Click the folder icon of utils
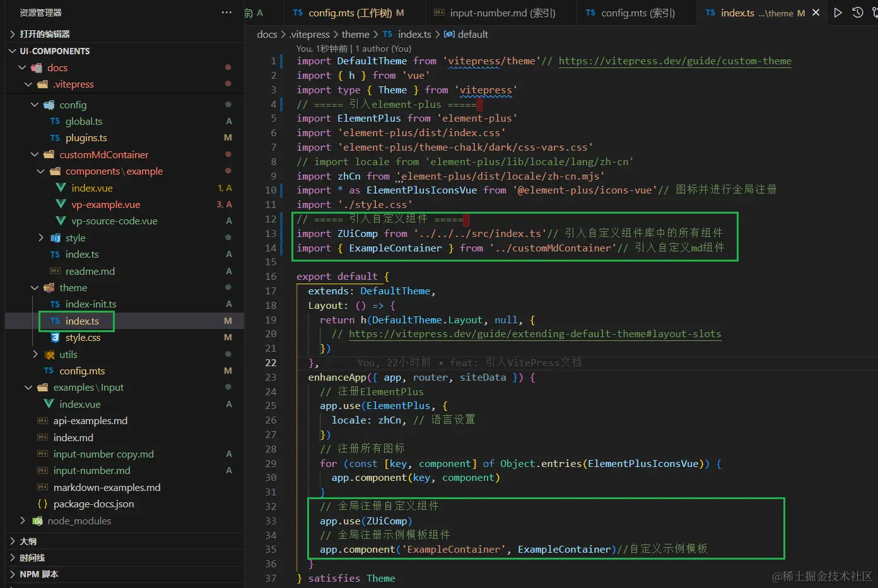This screenshot has height=588, width=878. [x=49, y=354]
